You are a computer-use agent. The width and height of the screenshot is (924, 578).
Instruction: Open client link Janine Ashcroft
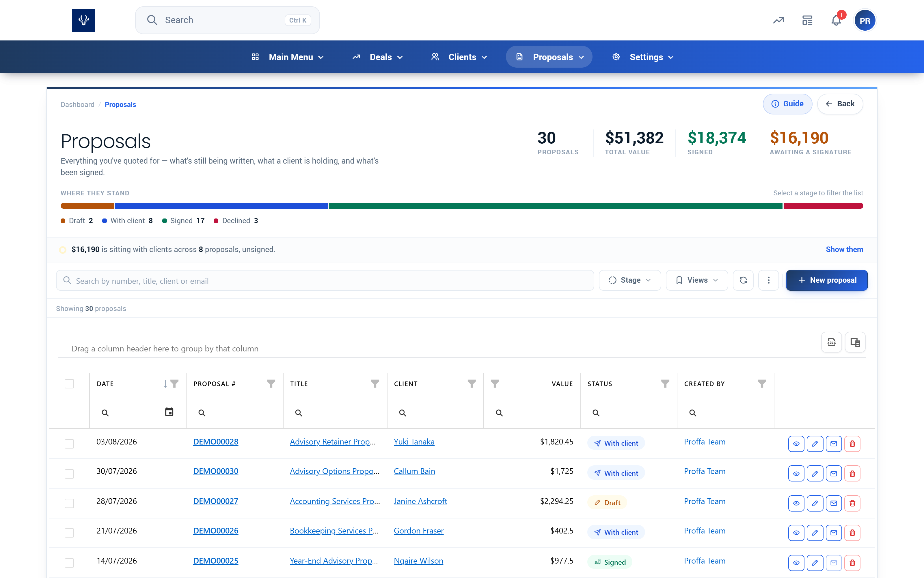click(x=420, y=501)
